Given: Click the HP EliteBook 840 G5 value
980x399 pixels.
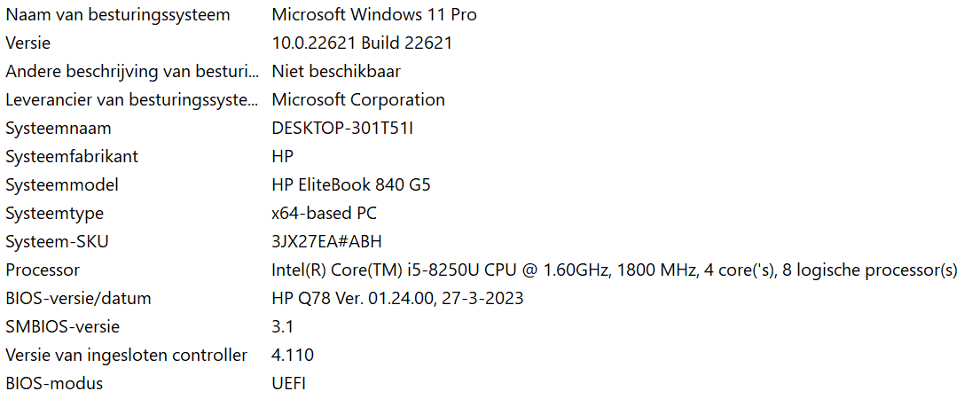Looking at the screenshot, I should pos(351,184).
